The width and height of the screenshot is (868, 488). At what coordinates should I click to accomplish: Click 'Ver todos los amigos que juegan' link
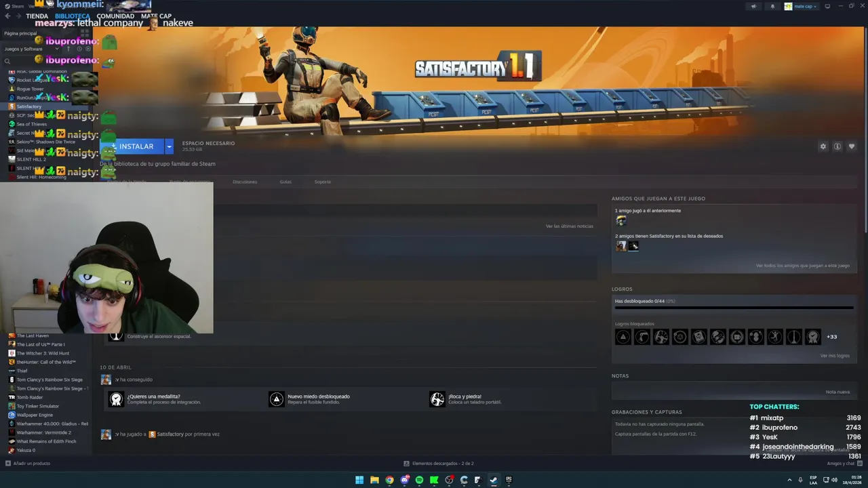803,266
